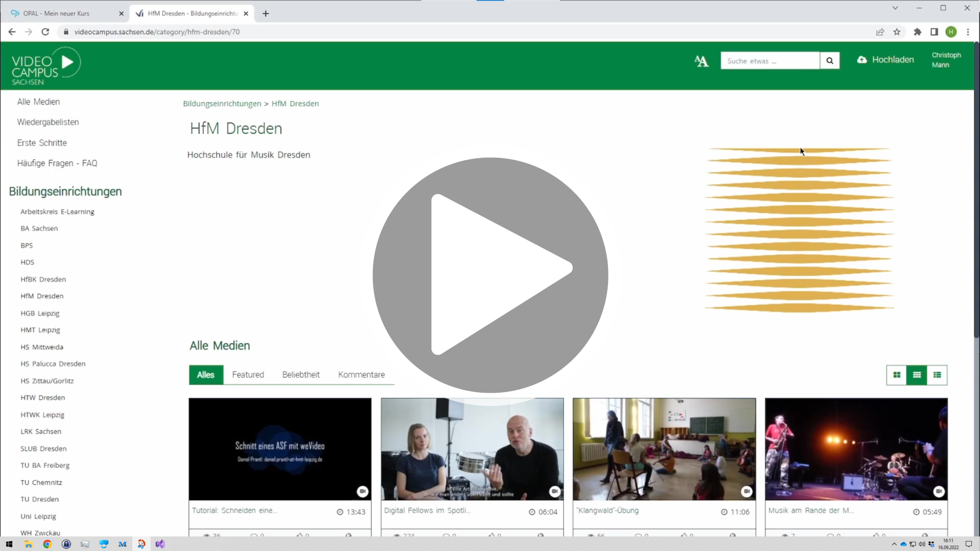
Task: Select the Kommentare tab
Action: (x=361, y=375)
